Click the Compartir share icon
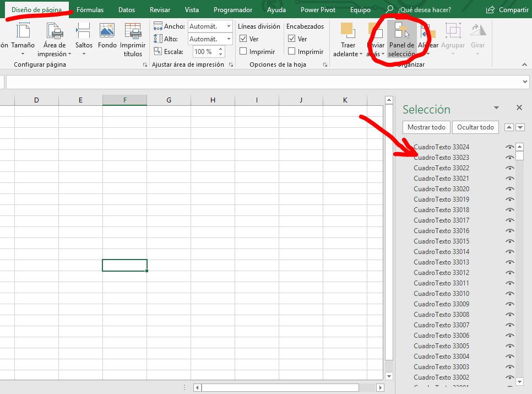The width and height of the screenshot is (532, 394). click(490, 10)
